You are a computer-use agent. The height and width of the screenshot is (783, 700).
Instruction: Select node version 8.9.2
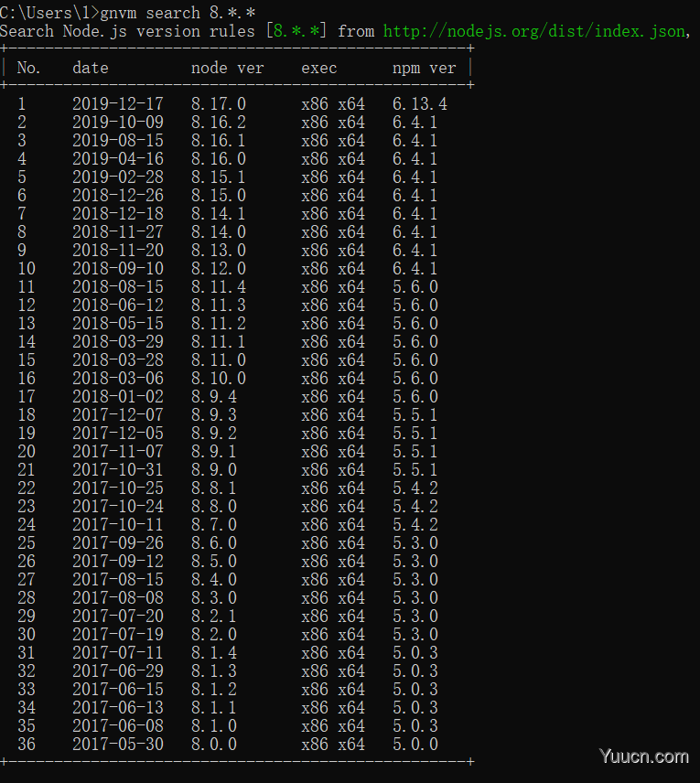pyautogui.click(x=214, y=434)
